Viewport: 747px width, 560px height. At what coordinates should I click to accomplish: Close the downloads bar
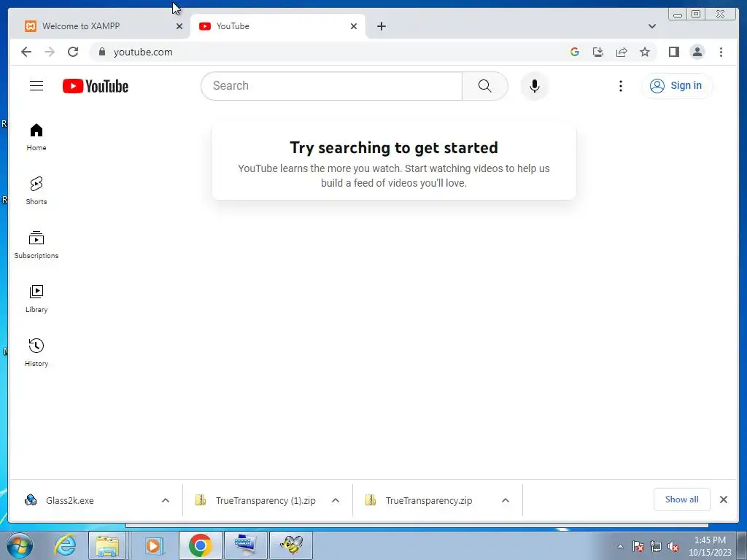click(x=723, y=499)
